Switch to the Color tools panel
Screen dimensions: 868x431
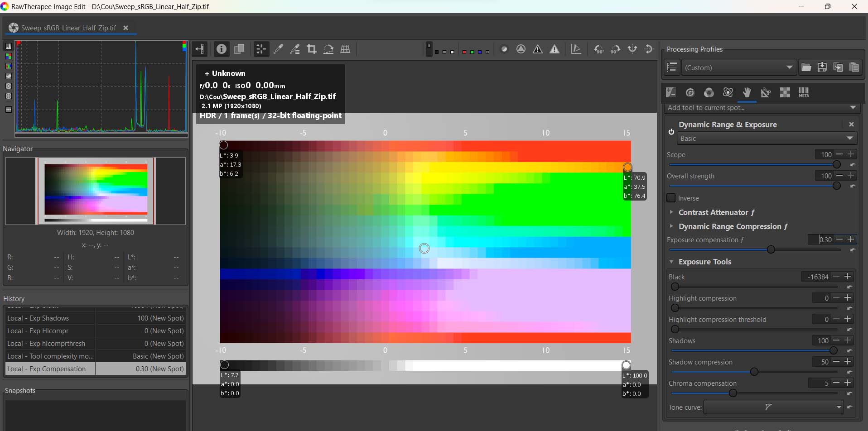pos(709,92)
